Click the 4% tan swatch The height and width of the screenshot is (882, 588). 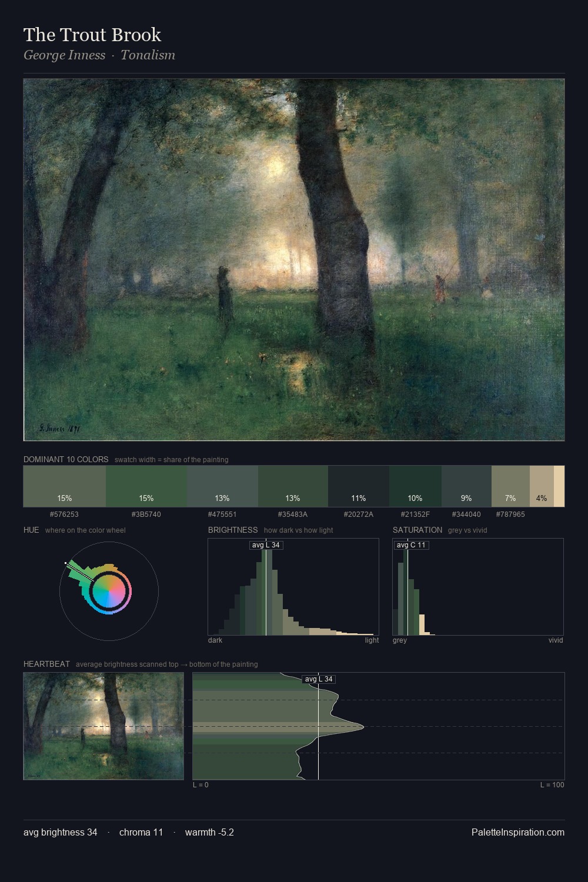point(542,486)
